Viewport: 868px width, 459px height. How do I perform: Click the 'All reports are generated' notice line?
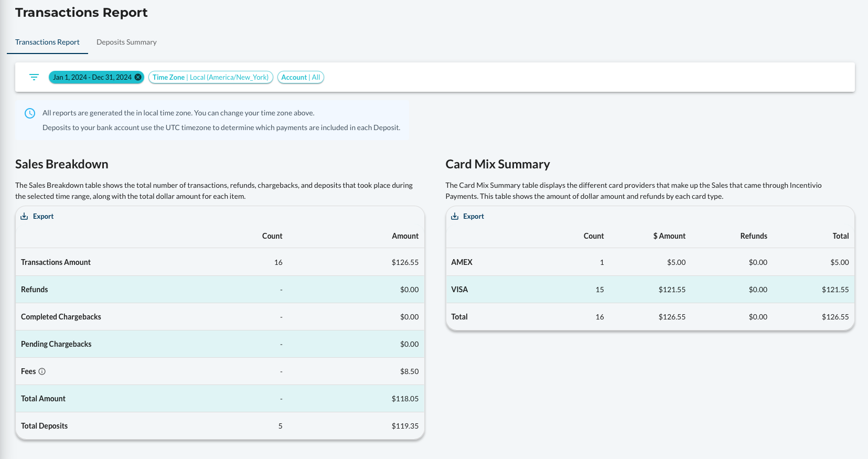[x=178, y=113]
